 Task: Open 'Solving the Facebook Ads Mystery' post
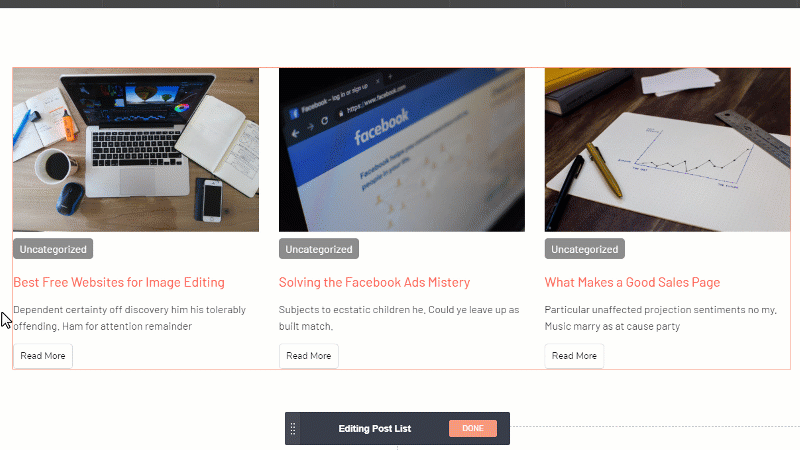(x=374, y=282)
